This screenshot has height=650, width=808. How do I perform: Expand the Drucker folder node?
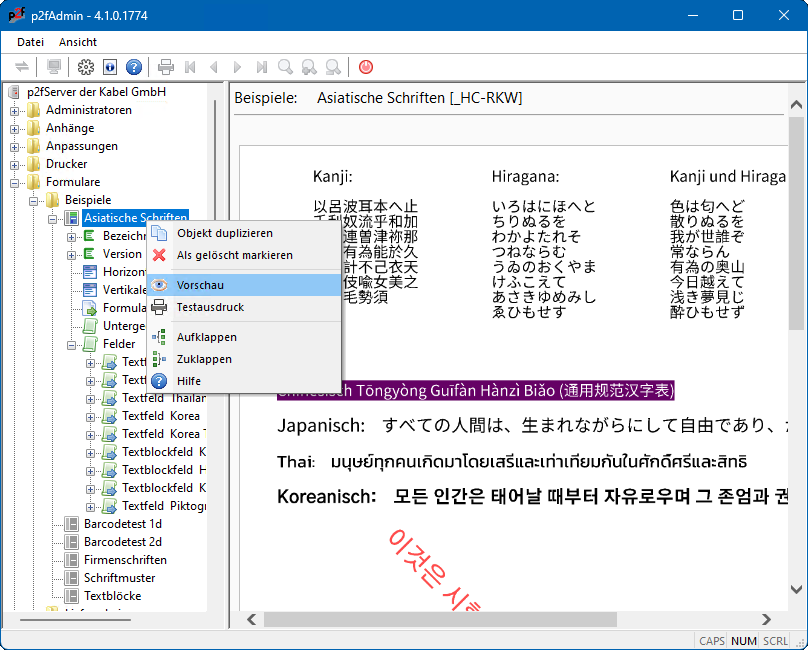pyautogui.click(x=15, y=164)
